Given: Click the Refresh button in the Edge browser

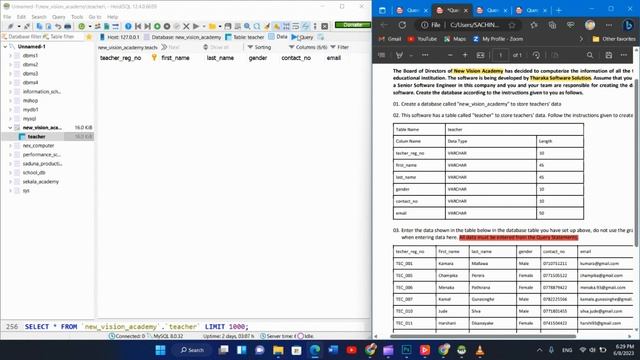Looking at the screenshot, I should (x=402, y=25).
